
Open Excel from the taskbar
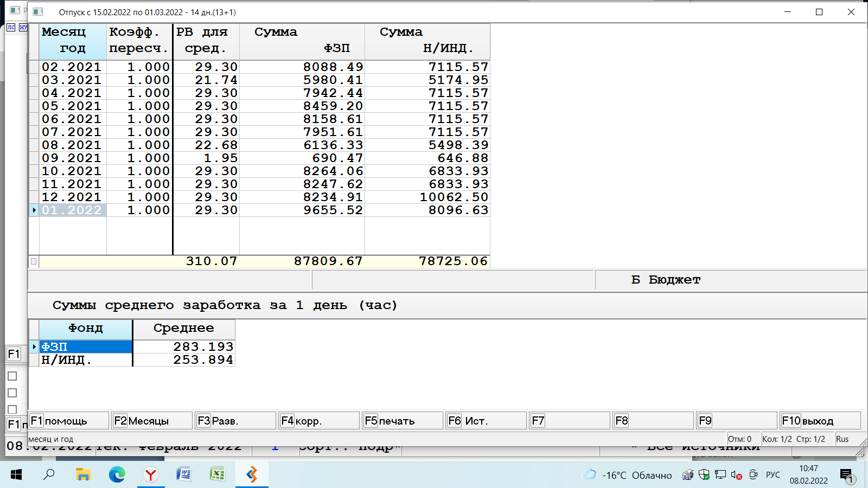coord(218,475)
